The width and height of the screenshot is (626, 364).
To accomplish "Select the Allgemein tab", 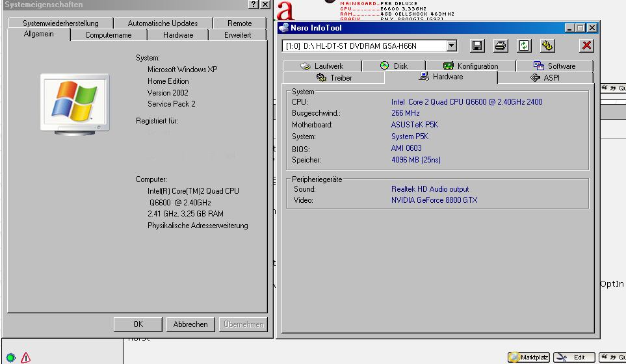I will [x=39, y=34].
